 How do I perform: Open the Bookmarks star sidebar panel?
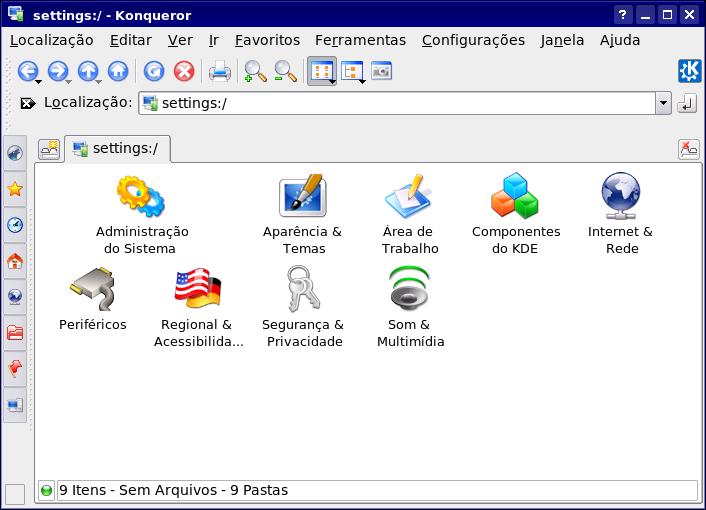15,189
